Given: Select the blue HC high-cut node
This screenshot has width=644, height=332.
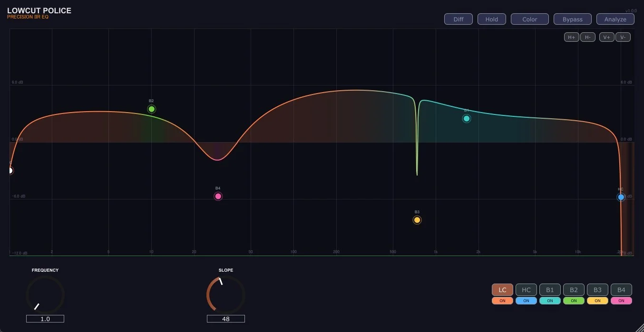Looking at the screenshot, I should coord(621,197).
